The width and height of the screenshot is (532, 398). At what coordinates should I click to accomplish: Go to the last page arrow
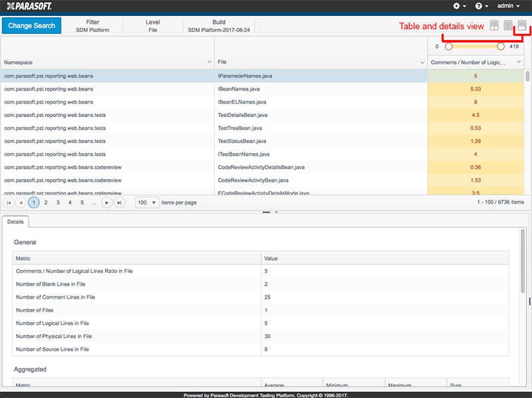click(119, 203)
